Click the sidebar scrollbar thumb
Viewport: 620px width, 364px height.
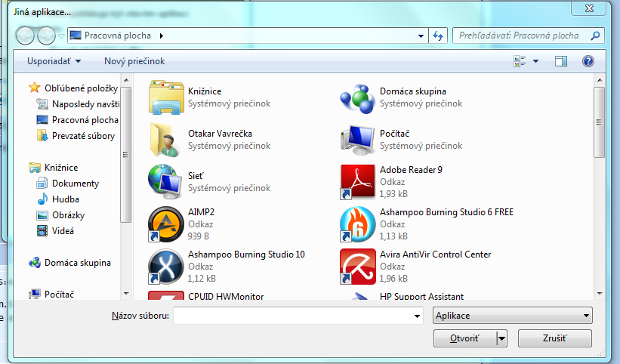coord(126,155)
